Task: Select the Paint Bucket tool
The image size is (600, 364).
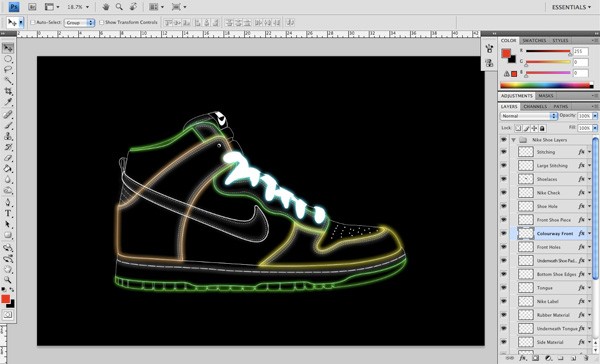Action: point(8,169)
